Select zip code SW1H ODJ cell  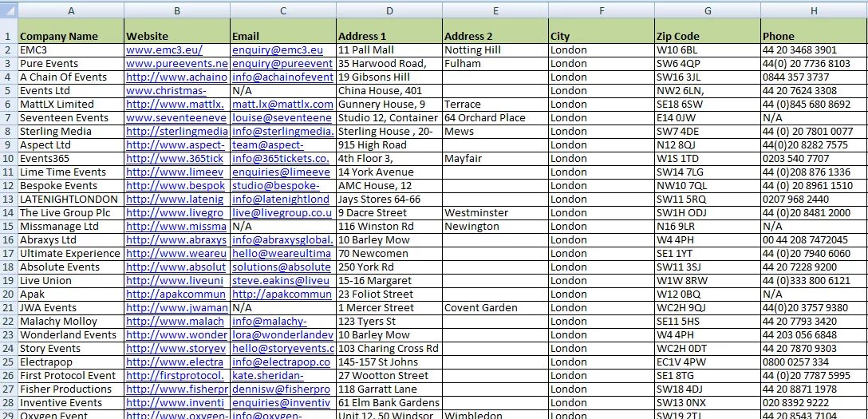click(708, 212)
